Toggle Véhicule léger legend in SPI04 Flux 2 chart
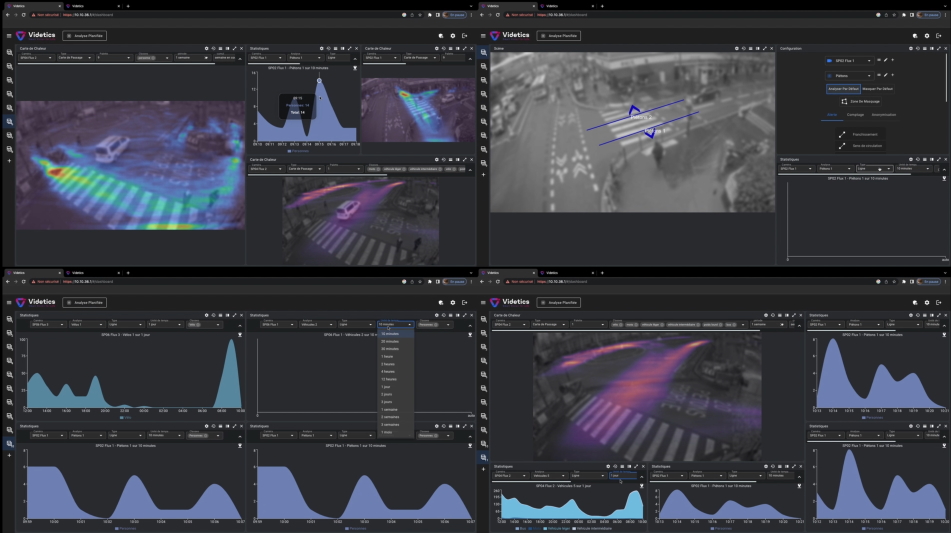This screenshot has height=533, width=951. (x=557, y=528)
